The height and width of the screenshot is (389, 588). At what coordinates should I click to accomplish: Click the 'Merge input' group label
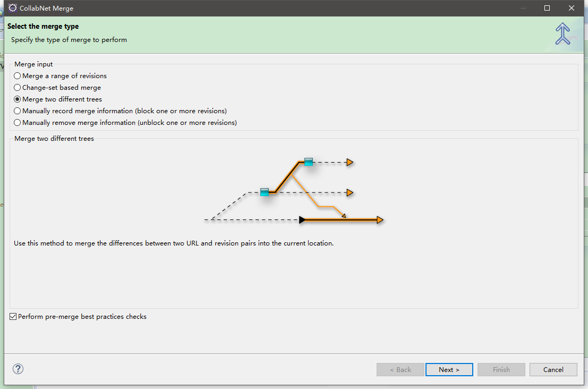tap(33, 64)
